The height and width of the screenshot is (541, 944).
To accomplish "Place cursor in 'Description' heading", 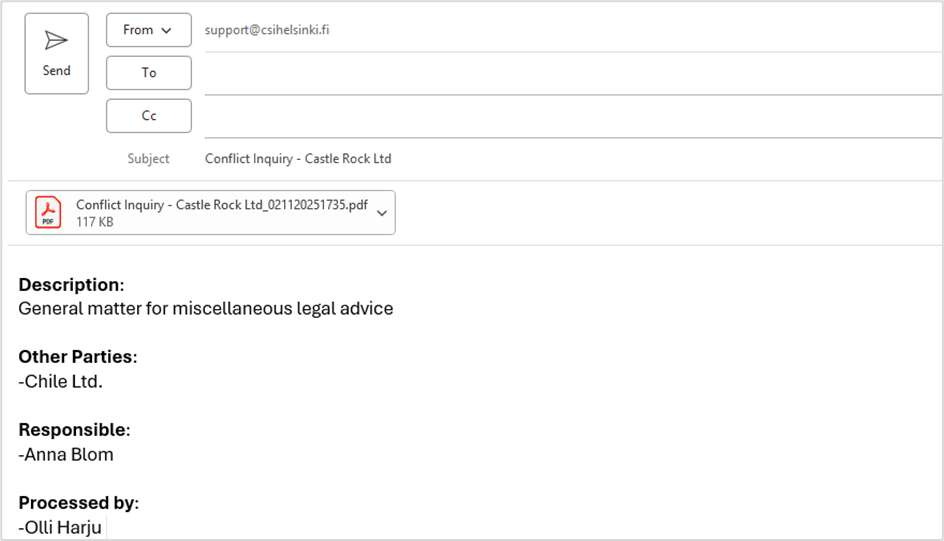I will click(70, 285).
